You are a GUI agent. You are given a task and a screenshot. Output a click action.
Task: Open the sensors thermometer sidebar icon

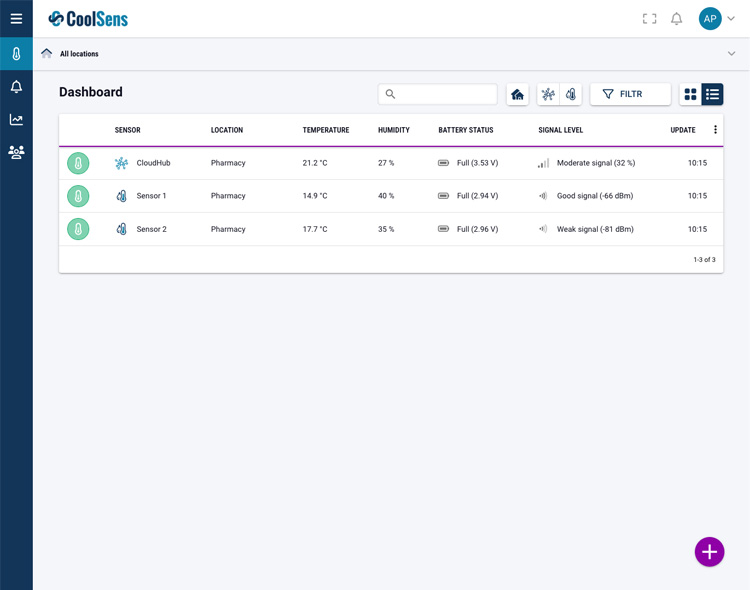click(16, 54)
